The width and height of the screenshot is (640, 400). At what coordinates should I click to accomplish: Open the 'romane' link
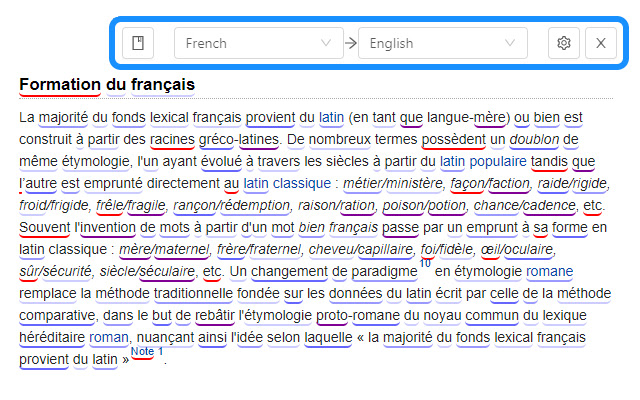tap(549, 272)
